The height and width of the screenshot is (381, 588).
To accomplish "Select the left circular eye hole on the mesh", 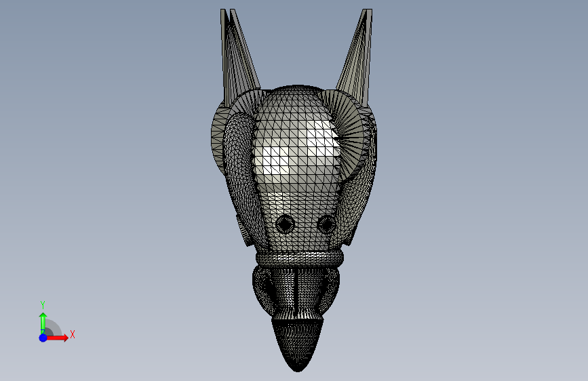I will [x=285, y=224].
